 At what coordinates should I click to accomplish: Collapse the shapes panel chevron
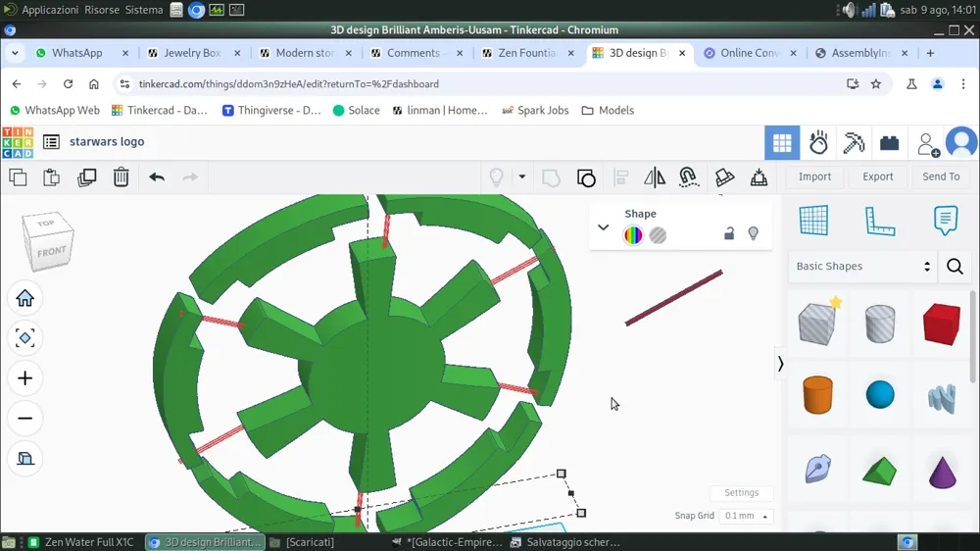click(x=780, y=364)
